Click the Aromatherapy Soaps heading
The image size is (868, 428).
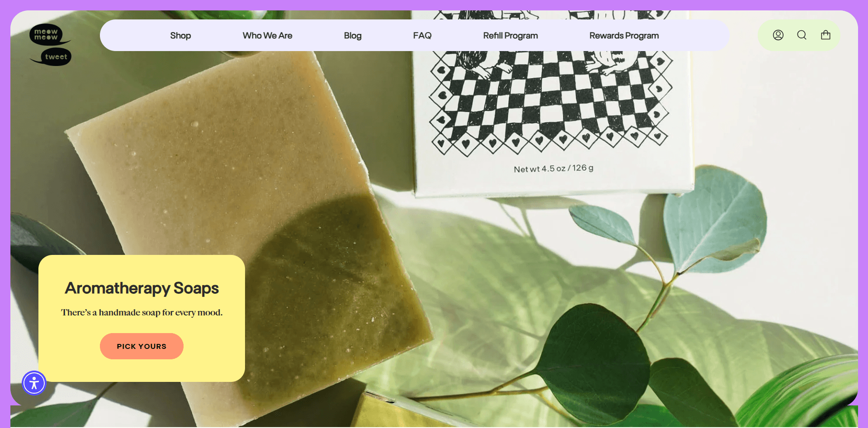[142, 288]
